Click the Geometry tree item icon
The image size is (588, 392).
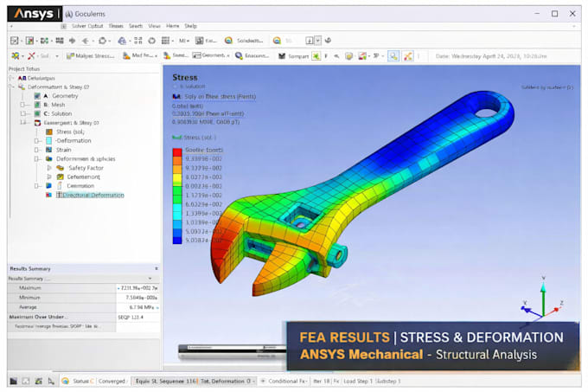pos(37,96)
